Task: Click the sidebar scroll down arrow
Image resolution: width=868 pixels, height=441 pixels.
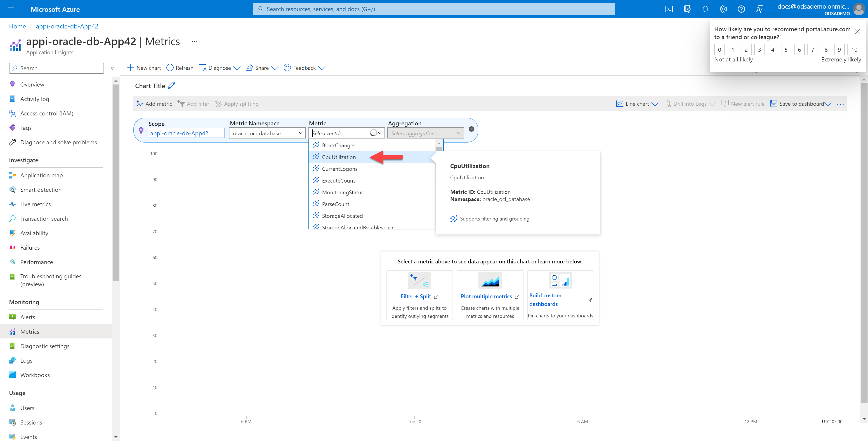Action: click(x=116, y=437)
